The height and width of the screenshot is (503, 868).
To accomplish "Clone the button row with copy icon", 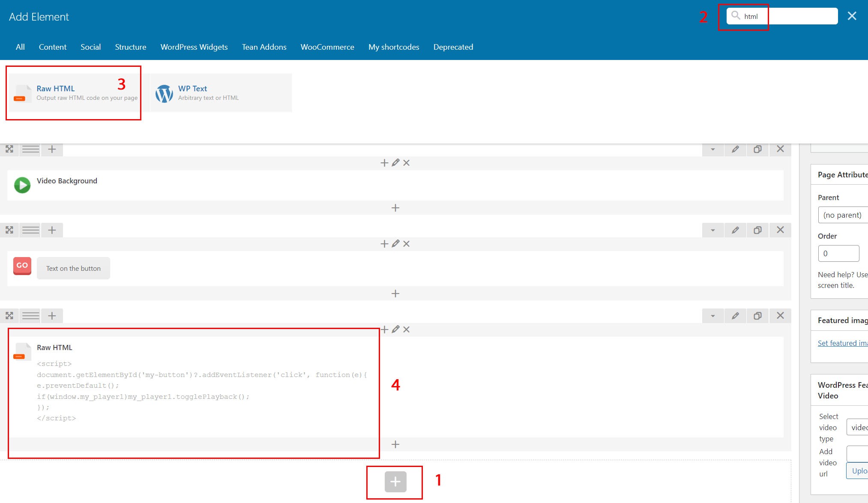I will pos(757,230).
